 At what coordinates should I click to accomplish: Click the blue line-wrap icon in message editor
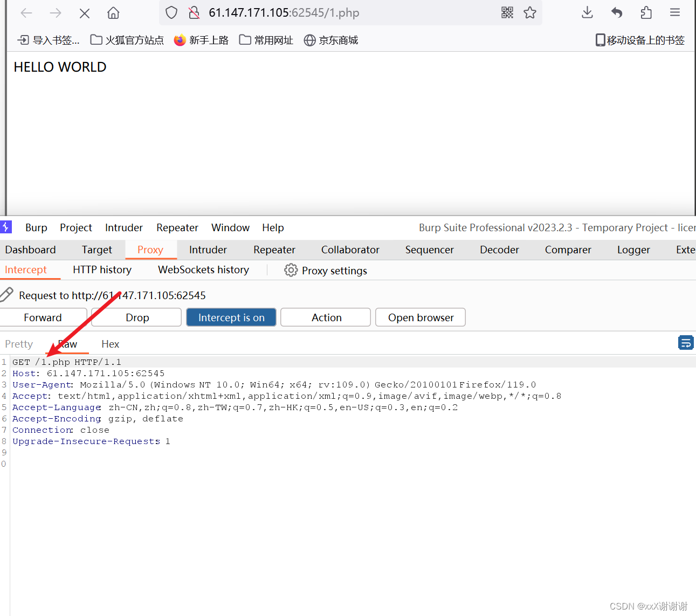[x=686, y=342]
